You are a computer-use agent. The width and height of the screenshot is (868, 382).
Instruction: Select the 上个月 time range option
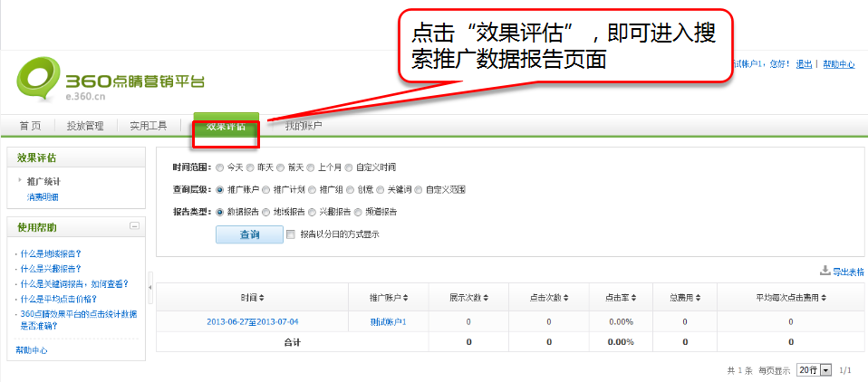point(312,167)
